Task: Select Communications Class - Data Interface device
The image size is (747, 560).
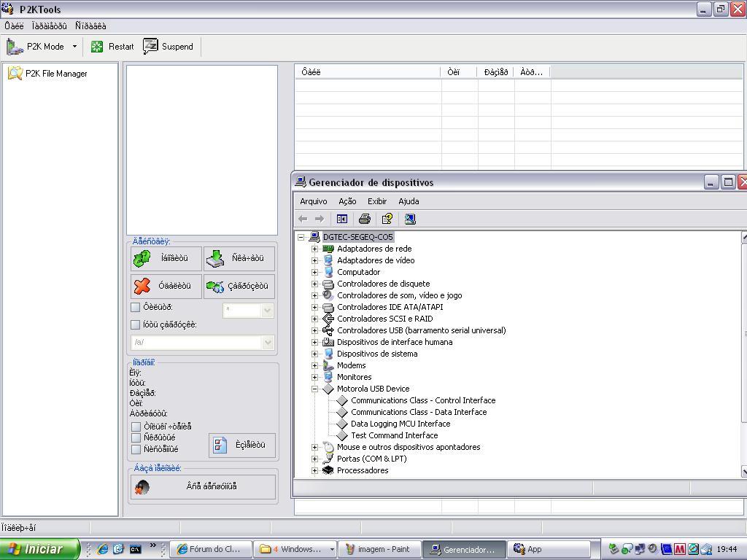Action: 419,413
